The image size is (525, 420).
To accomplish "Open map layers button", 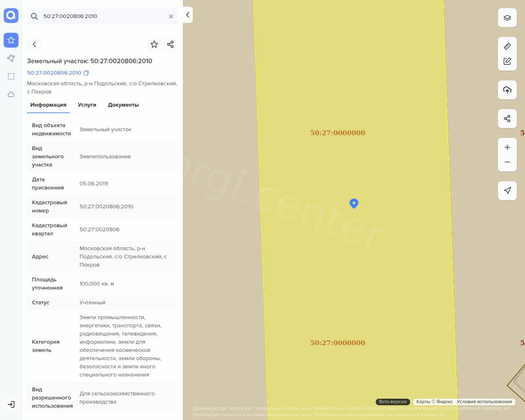I will click(x=507, y=18).
